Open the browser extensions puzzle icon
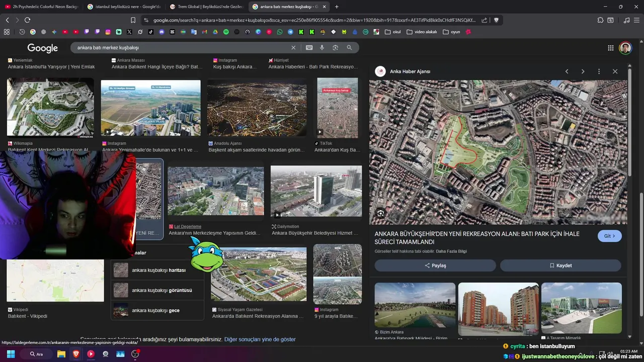This screenshot has height=362, width=644. 600,20
